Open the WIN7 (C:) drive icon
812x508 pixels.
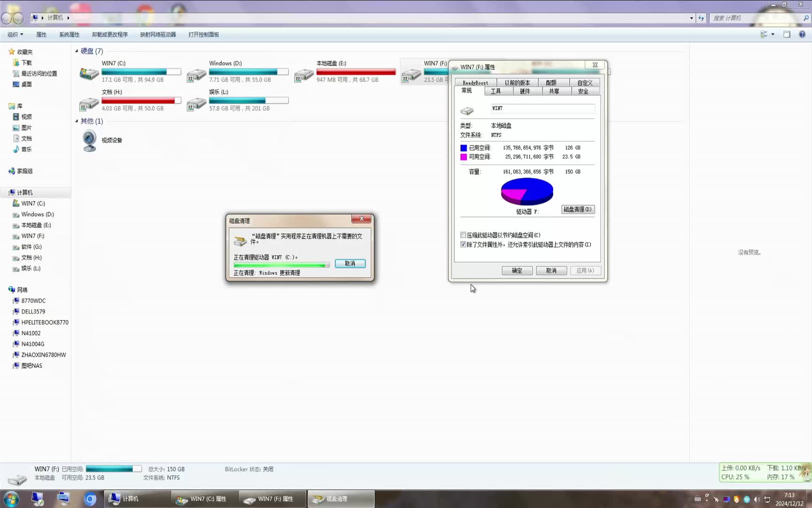(x=89, y=73)
